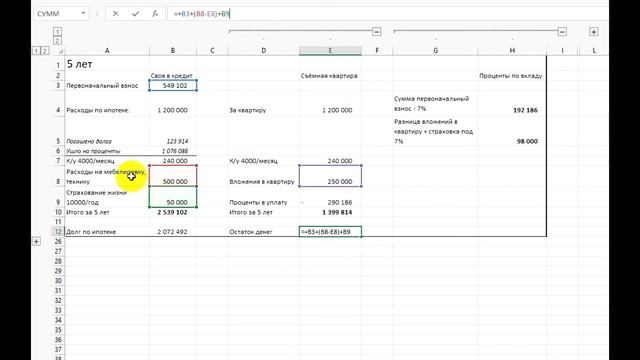Select 'Расходы по ипотеке' label cell
The width and height of the screenshot is (640, 360).
tap(107, 103)
